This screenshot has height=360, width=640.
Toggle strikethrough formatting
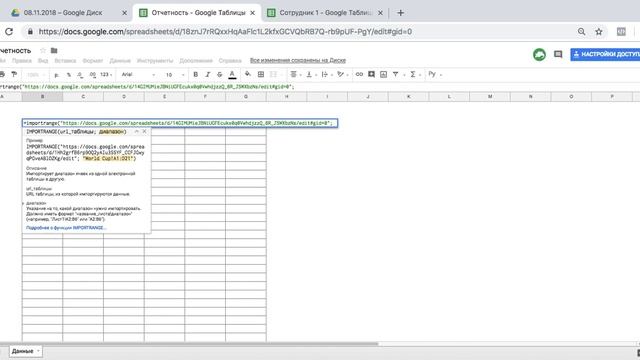tap(220, 74)
